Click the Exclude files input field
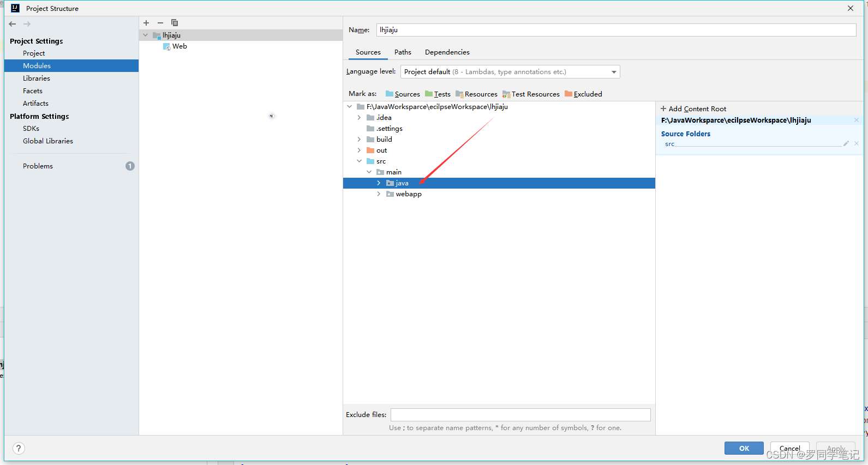The height and width of the screenshot is (465, 868). (520, 415)
